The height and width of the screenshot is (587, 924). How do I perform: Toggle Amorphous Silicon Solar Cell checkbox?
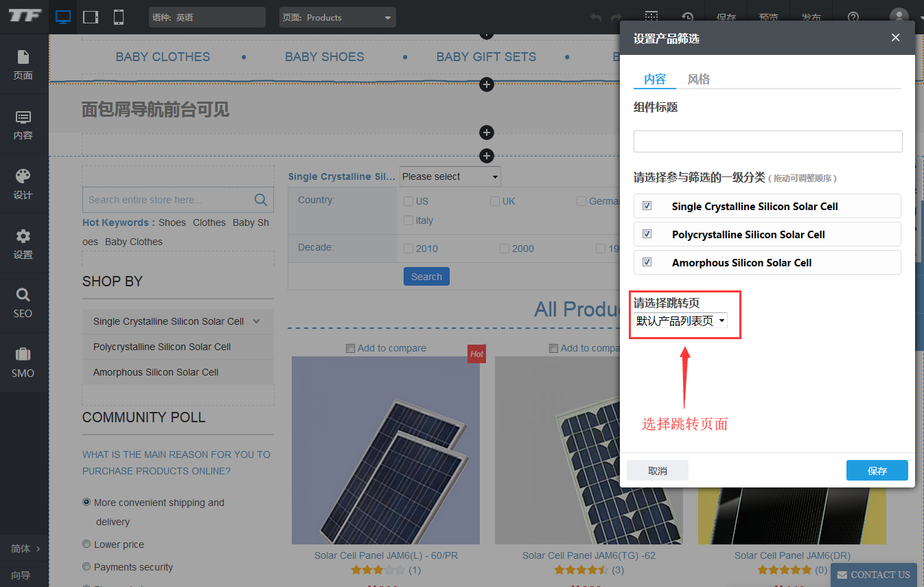pos(647,262)
